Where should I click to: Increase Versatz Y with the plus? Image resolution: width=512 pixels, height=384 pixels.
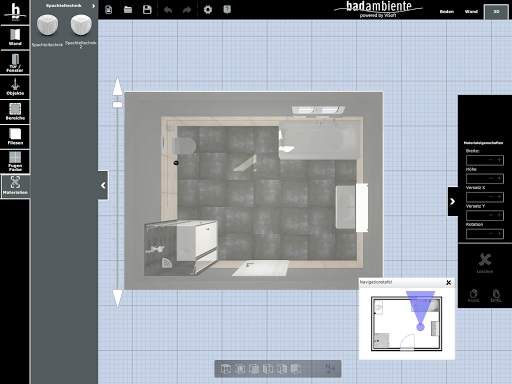(x=499, y=215)
